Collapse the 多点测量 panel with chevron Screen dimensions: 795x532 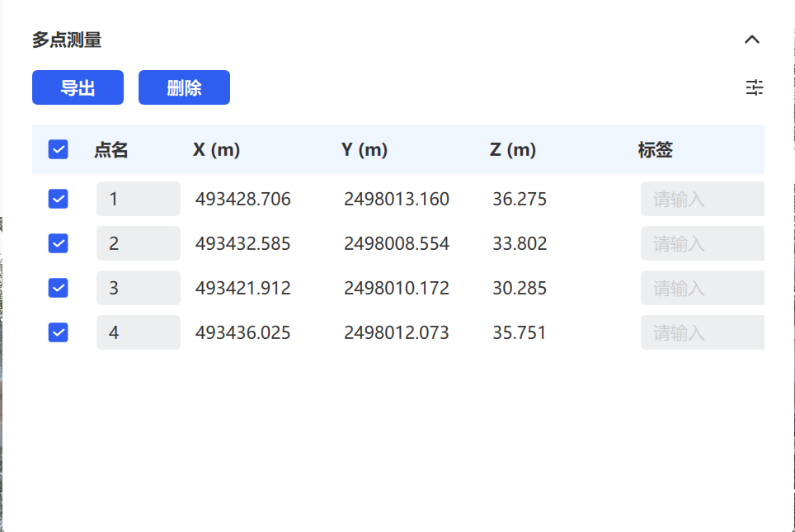coord(752,40)
